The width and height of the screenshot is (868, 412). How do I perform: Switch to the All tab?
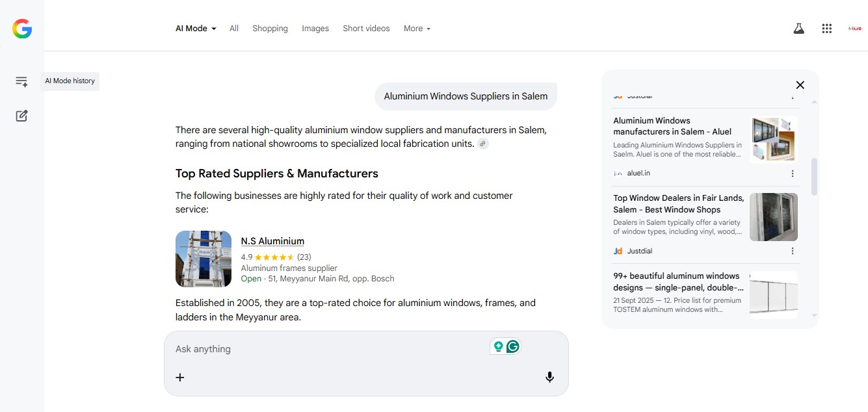234,29
